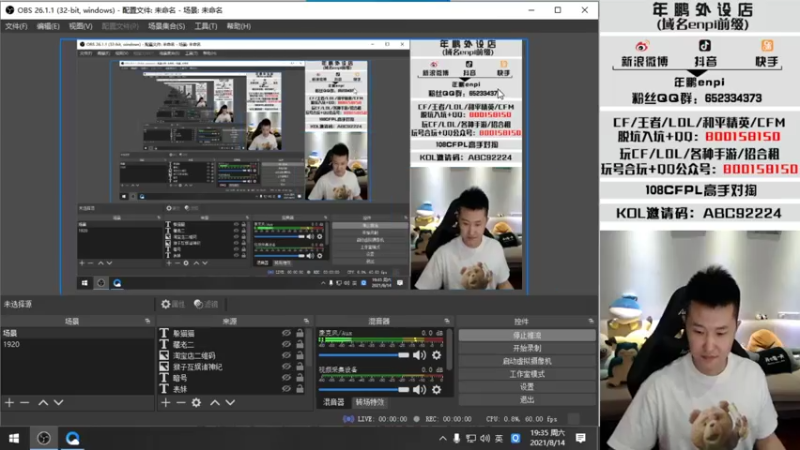Toggle the lock of the topmost source
The height and width of the screenshot is (450, 800).
click(x=300, y=333)
